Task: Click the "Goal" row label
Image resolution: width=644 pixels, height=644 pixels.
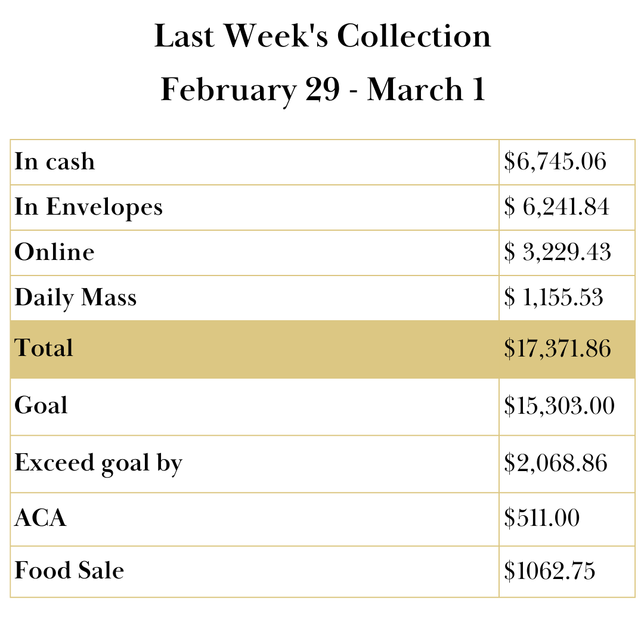Action: (x=41, y=405)
